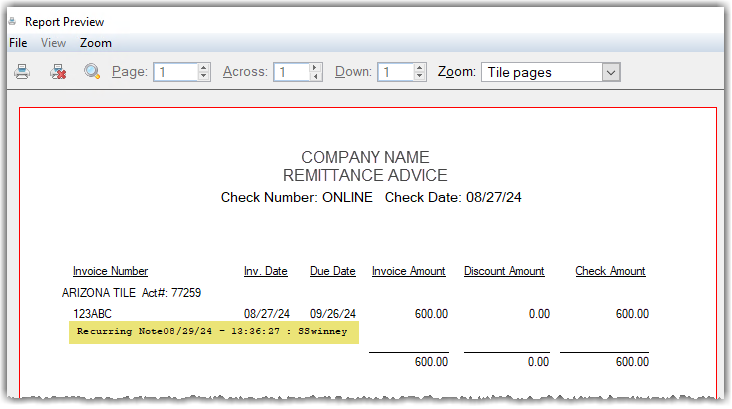732x409 pixels.
Task: Click the Invoice Amount column header
Action: pos(408,271)
